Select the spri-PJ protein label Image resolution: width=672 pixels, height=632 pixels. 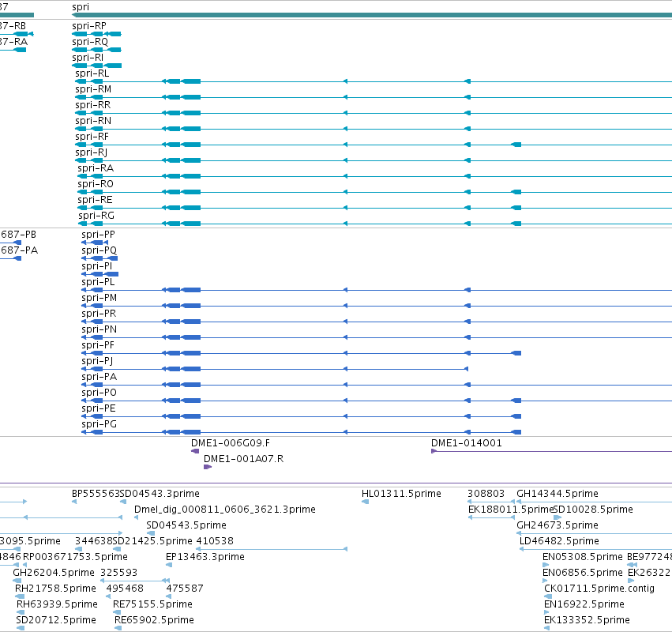pyautogui.click(x=97, y=361)
